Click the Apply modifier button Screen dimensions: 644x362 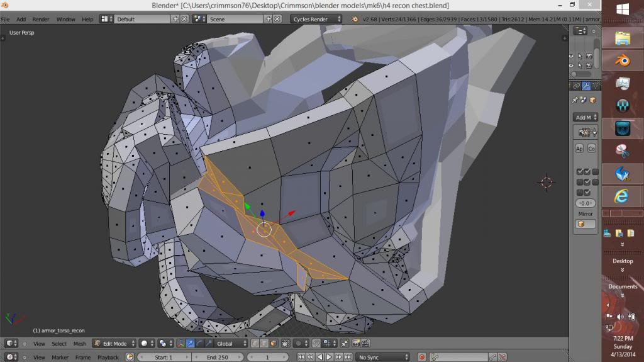[x=580, y=149]
